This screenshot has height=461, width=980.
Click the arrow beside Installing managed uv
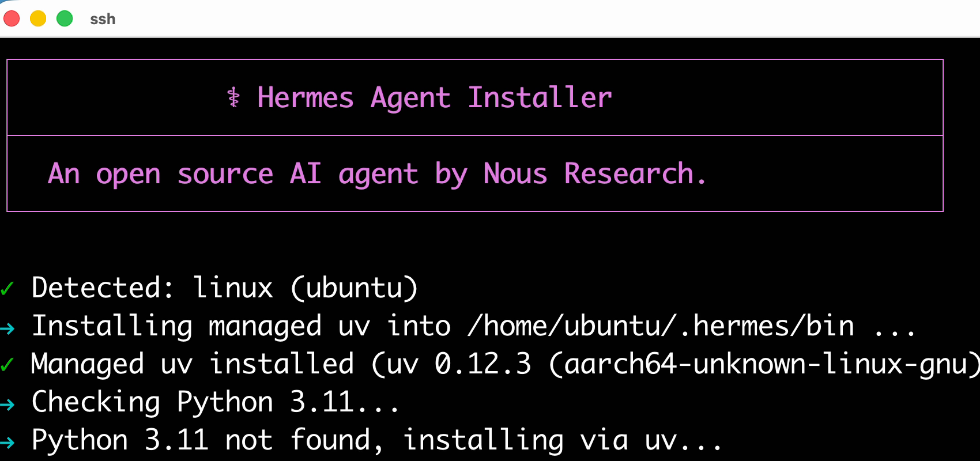pos(7,328)
